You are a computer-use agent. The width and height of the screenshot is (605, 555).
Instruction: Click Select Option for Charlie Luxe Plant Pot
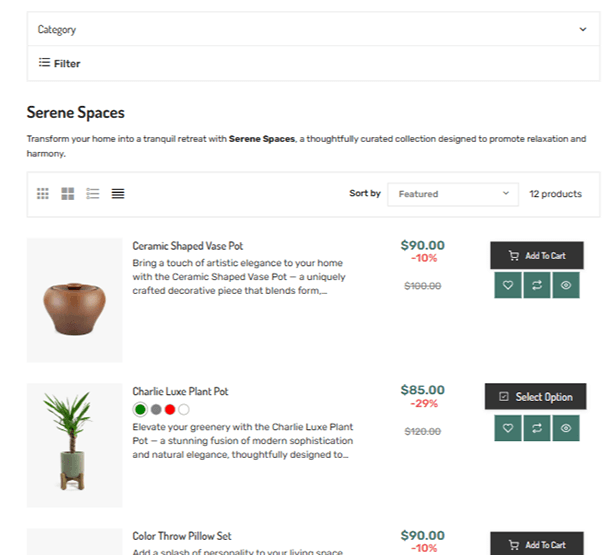pos(536,396)
